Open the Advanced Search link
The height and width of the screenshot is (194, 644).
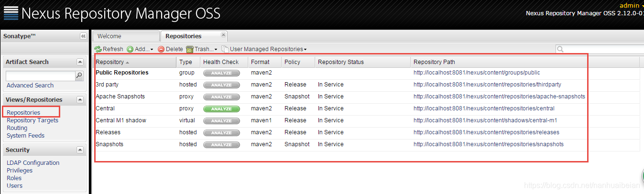click(30, 86)
